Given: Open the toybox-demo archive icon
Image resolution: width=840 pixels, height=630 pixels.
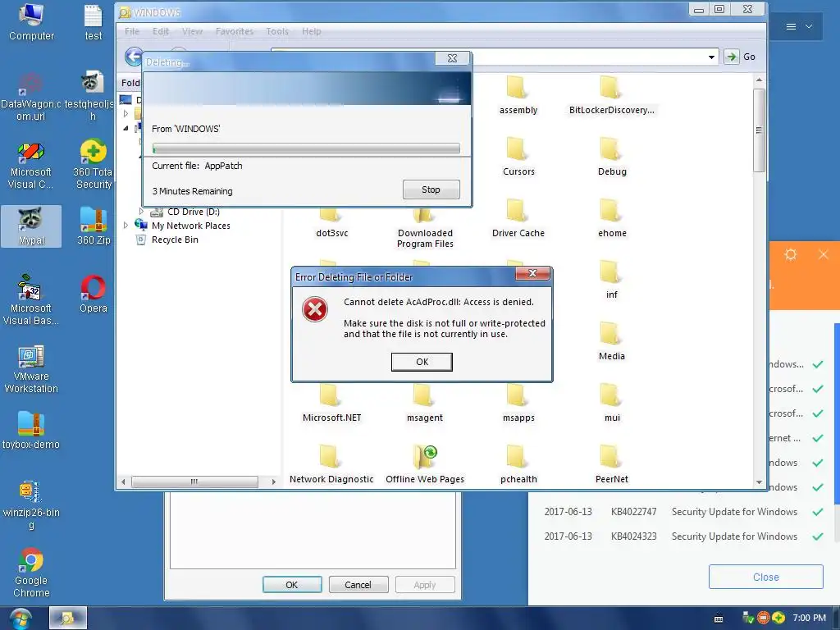Looking at the screenshot, I should point(31,431).
